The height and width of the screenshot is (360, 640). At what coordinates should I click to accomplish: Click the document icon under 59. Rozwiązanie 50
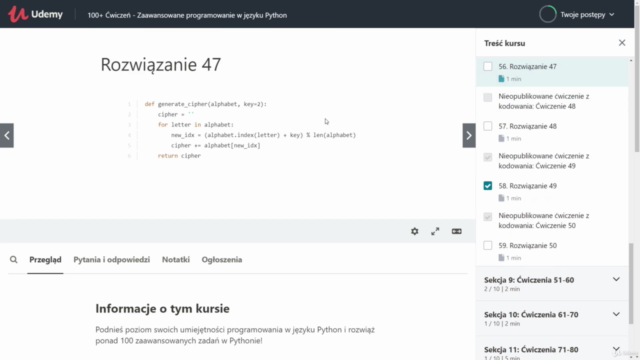coord(501,258)
